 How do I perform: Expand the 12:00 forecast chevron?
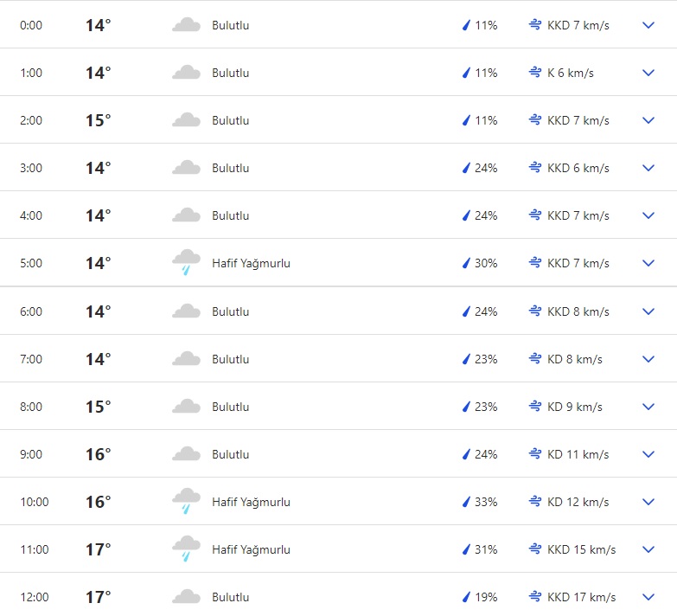[x=648, y=597]
